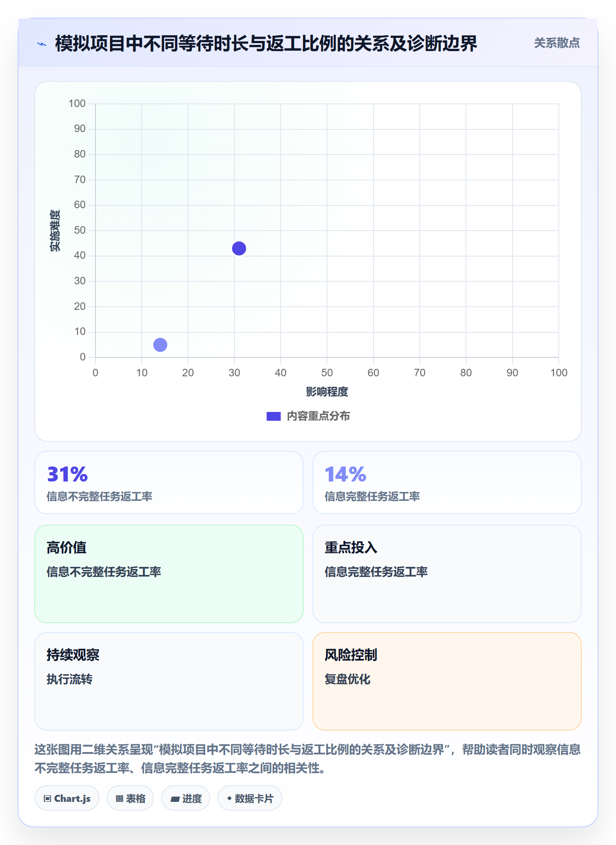
Task: Click the 影响程度 x-axis title
Action: click(x=327, y=392)
